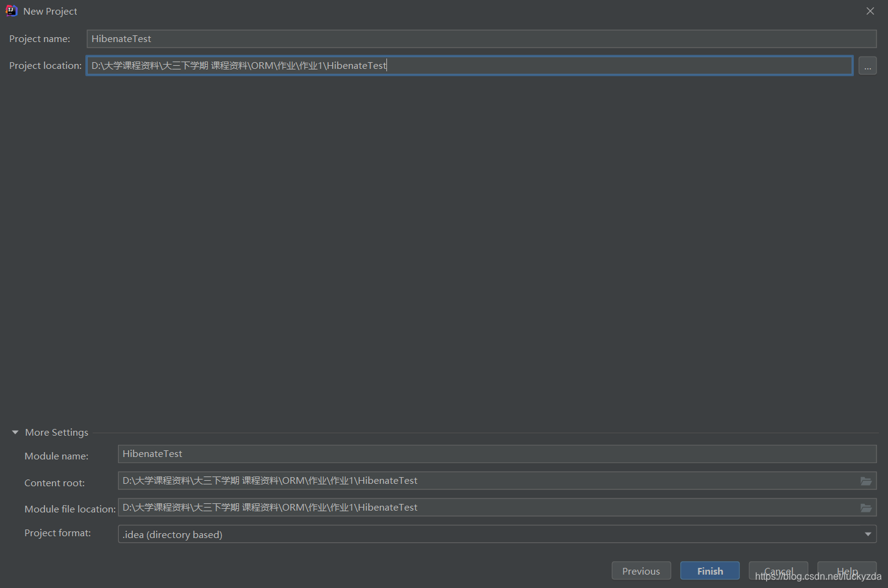The height and width of the screenshot is (588, 888).
Task: Click the Project location label
Action: 45,66
